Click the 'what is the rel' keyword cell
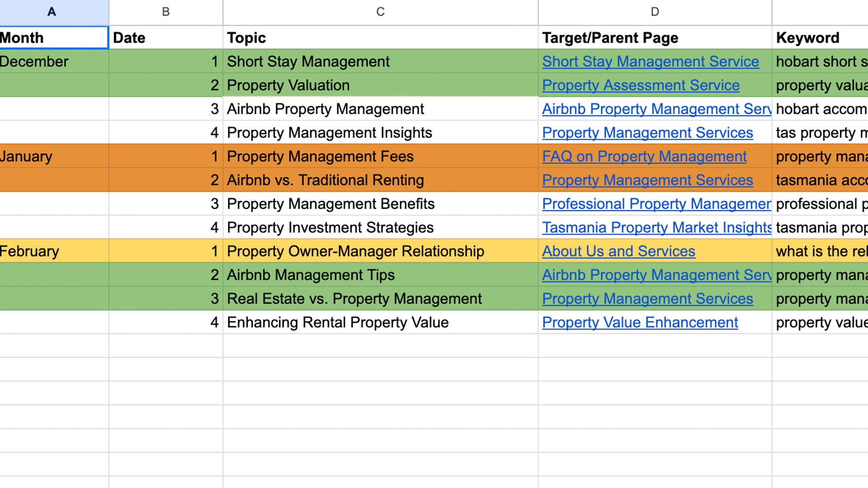 [x=820, y=251]
